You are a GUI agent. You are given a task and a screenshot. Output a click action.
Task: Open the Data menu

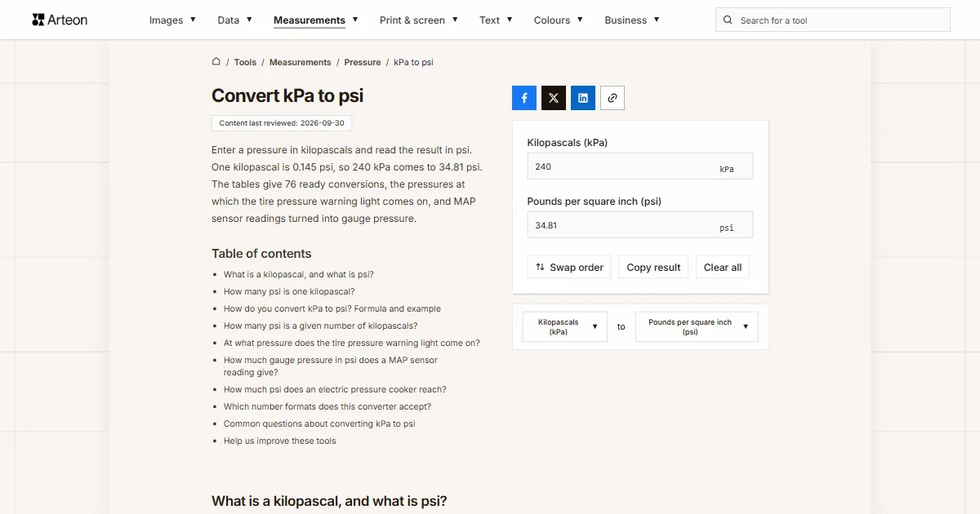(x=234, y=20)
